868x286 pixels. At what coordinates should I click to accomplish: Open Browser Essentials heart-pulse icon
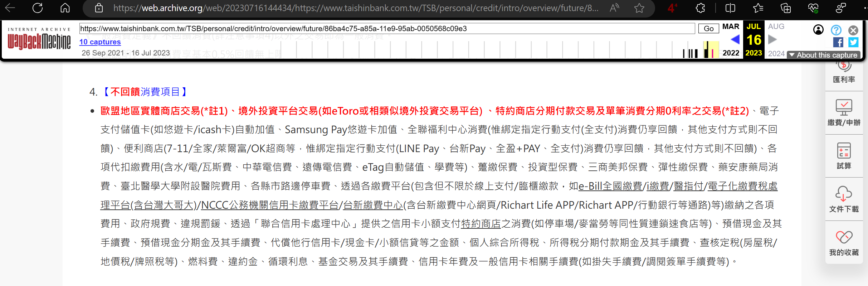(x=813, y=8)
